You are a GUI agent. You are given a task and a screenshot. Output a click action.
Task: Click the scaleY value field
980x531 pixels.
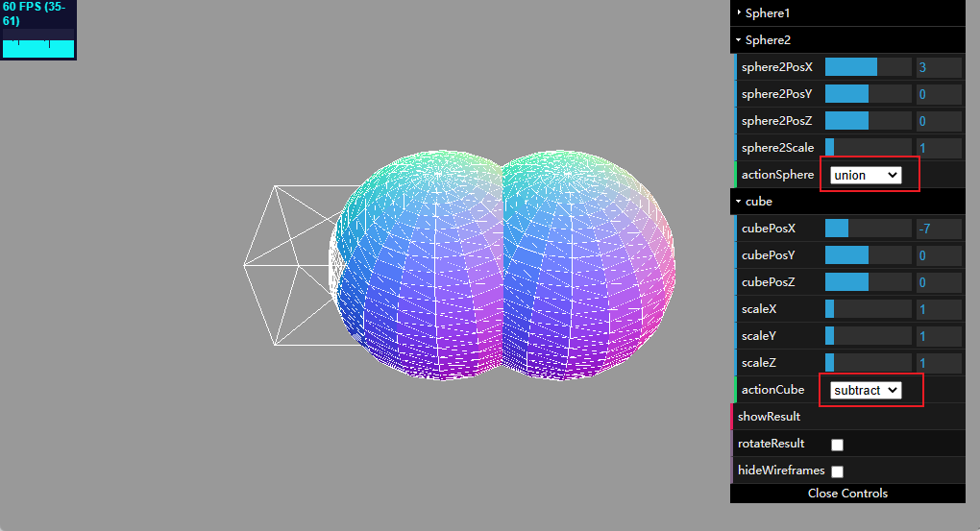(x=938, y=336)
